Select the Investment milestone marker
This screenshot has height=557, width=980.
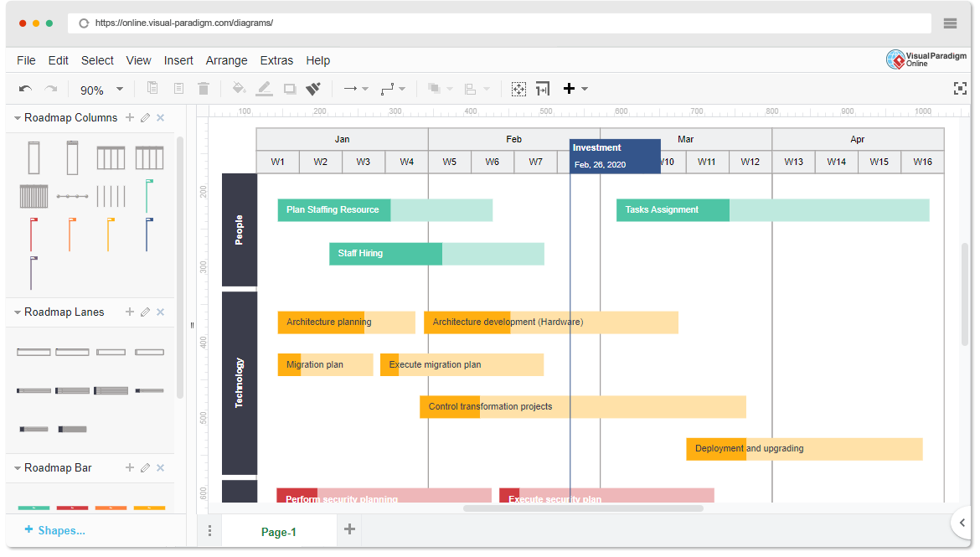tap(615, 157)
